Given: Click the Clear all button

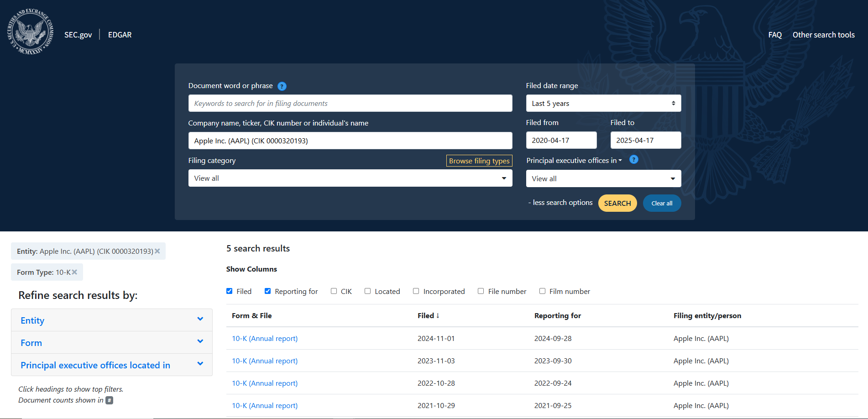Looking at the screenshot, I should pos(662,203).
